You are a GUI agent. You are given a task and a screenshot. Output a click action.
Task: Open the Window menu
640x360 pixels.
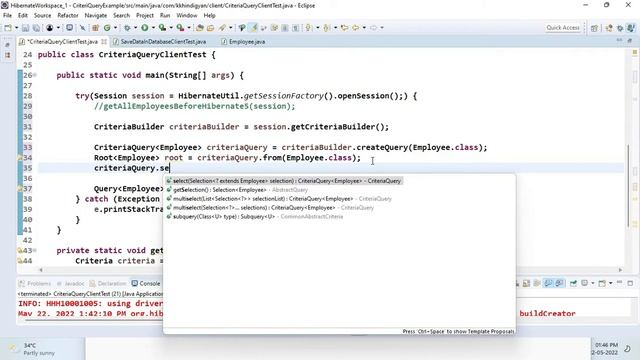tap(187, 16)
